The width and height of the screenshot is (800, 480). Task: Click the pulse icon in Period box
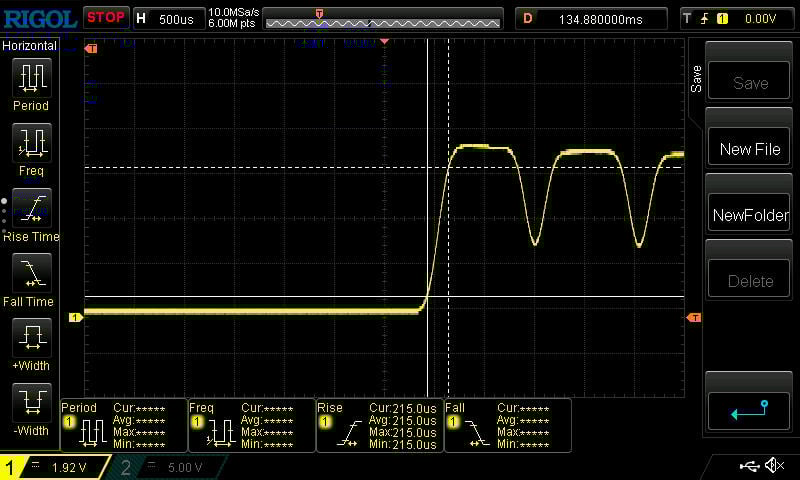93,434
